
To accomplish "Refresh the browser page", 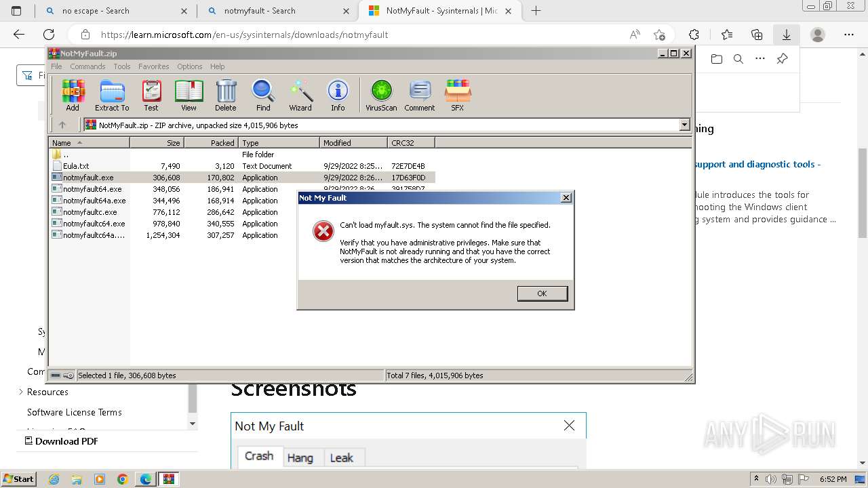I will coord(49,35).
